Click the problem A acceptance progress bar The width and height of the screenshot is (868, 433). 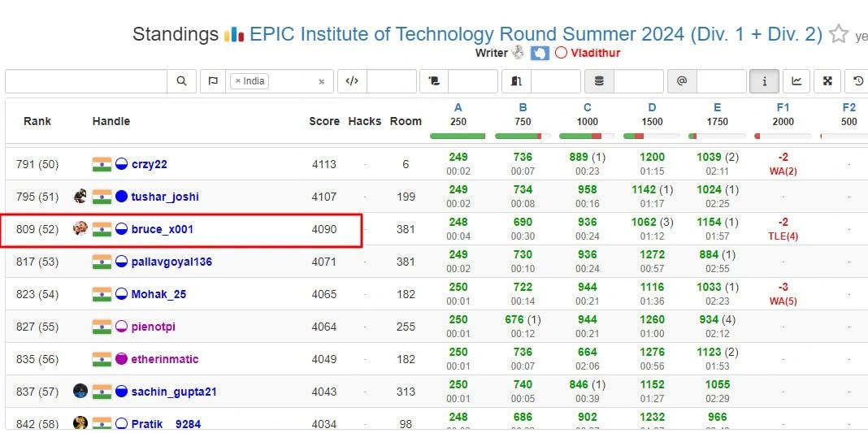click(x=458, y=136)
